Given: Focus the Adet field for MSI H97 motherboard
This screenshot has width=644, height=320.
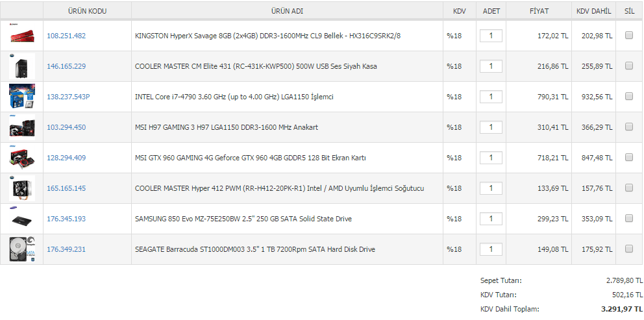Looking at the screenshot, I should [x=491, y=127].
